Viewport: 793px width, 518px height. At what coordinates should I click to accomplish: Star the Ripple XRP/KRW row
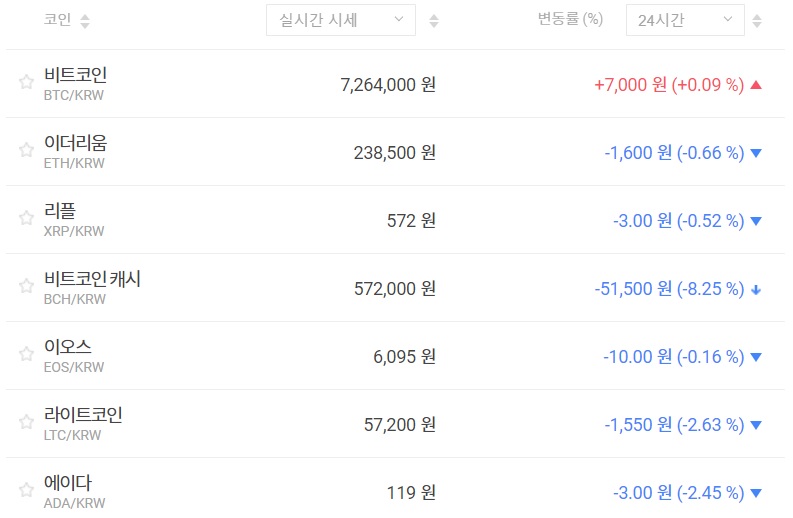(x=26, y=218)
